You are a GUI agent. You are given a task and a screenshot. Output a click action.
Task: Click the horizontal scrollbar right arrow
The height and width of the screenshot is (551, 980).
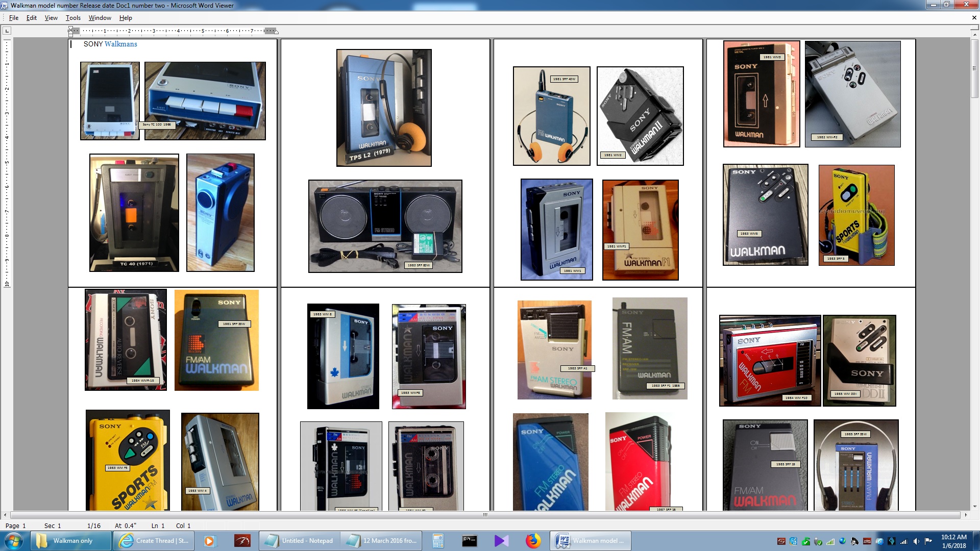(x=965, y=515)
